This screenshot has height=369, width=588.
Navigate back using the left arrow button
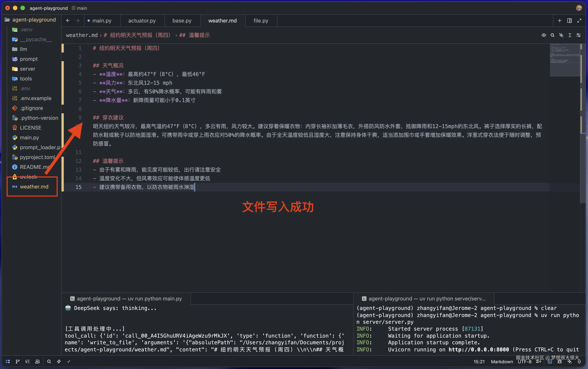68,21
